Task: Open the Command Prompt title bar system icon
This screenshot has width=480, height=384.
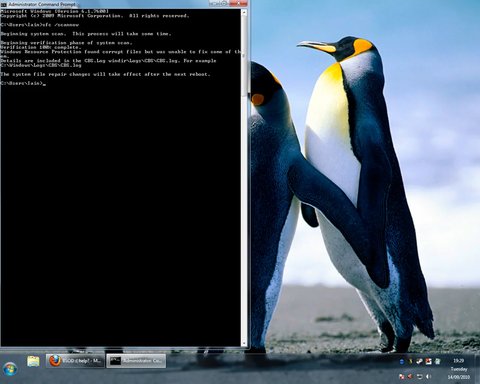Action: 4,5
